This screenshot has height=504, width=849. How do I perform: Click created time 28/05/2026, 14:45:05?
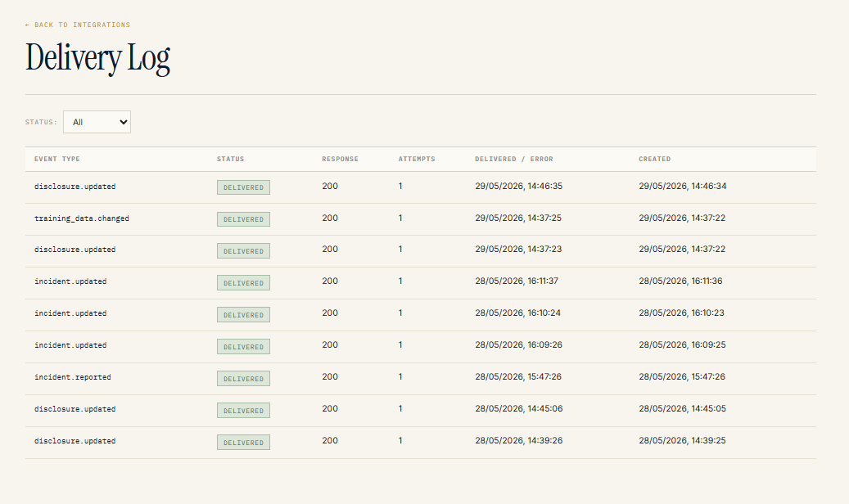click(682, 409)
